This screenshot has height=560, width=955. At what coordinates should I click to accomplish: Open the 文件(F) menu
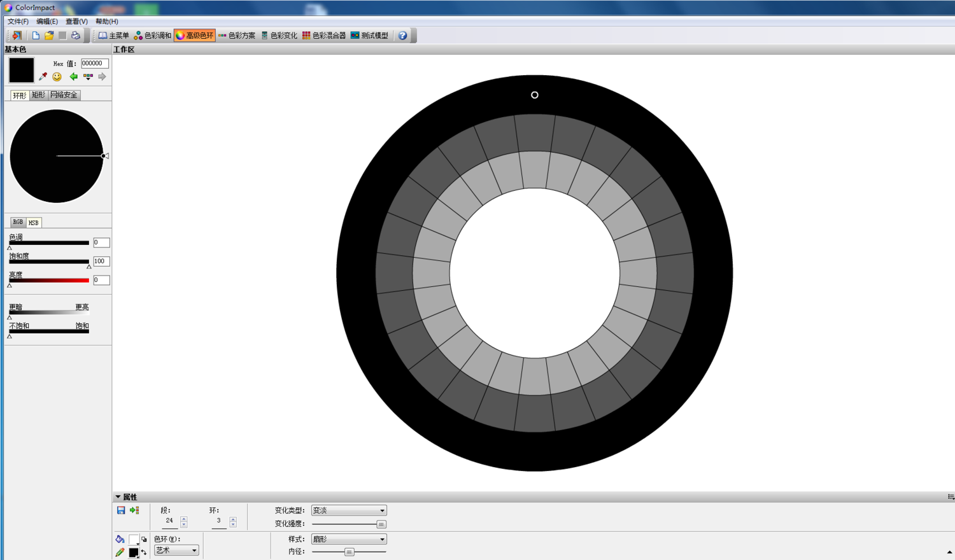(x=18, y=22)
